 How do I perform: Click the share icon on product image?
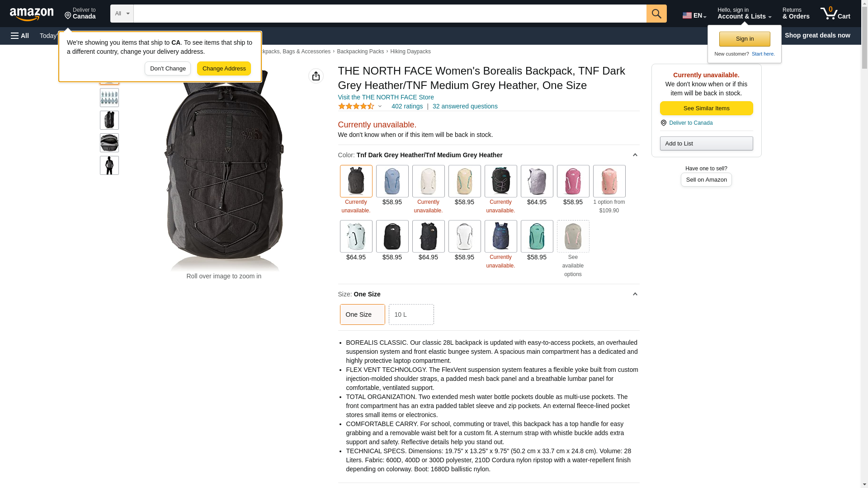point(316,76)
